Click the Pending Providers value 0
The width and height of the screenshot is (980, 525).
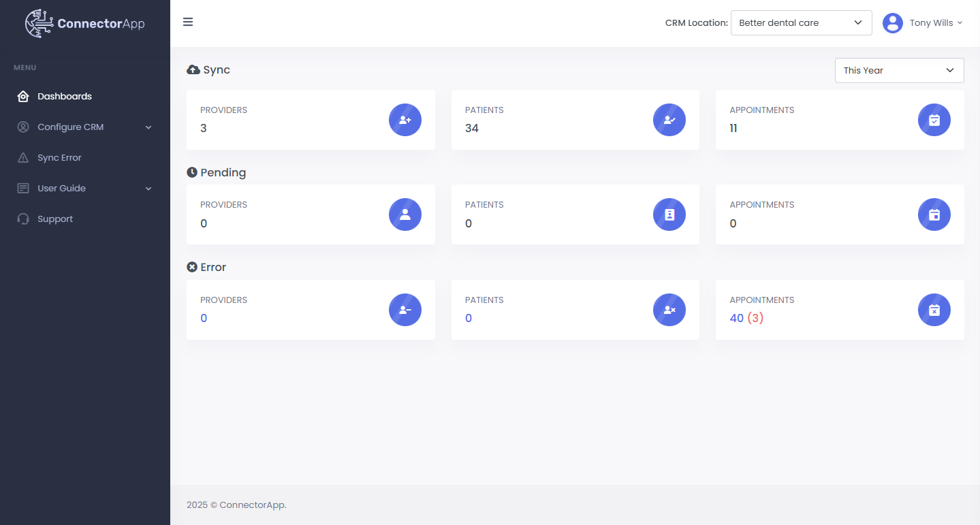click(204, 223)
